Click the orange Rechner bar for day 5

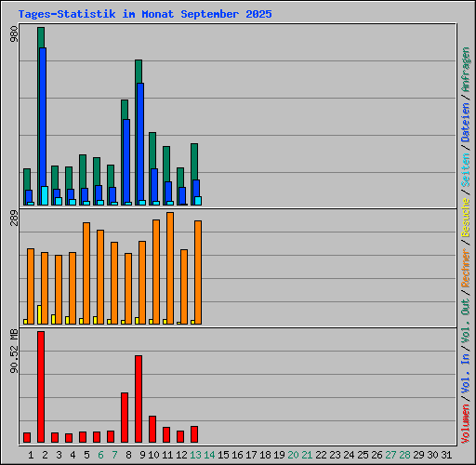pos(86,273)
